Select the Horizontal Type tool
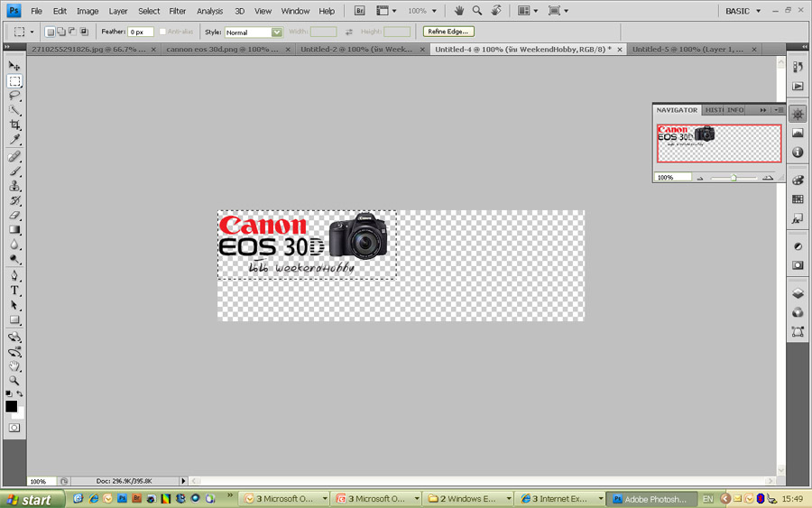This screenshot has height=508, width=812. point(14,291)
